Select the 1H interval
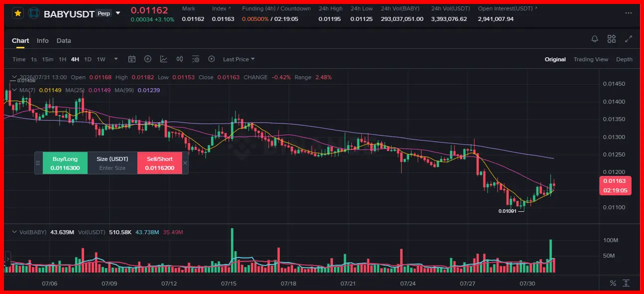The image size is (644, 294). pos(62,59)
